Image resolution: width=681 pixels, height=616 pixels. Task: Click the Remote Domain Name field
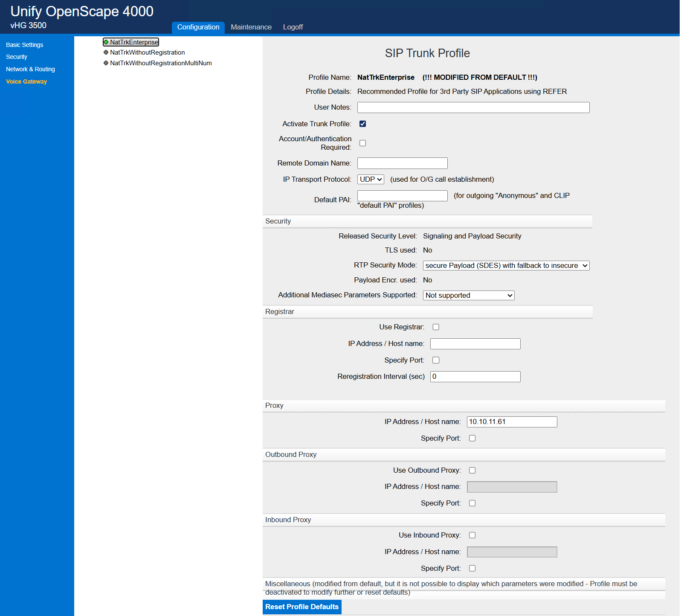(x=403, y=163)
